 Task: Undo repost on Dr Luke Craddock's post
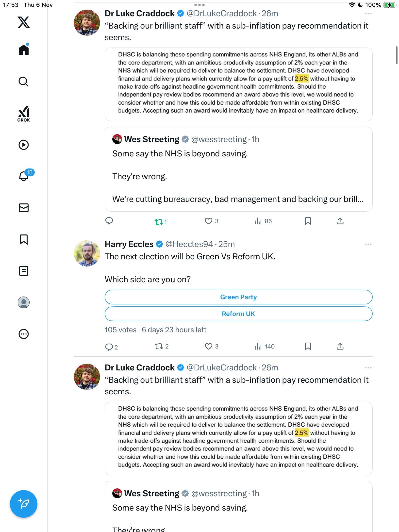[x=159, y=222]
